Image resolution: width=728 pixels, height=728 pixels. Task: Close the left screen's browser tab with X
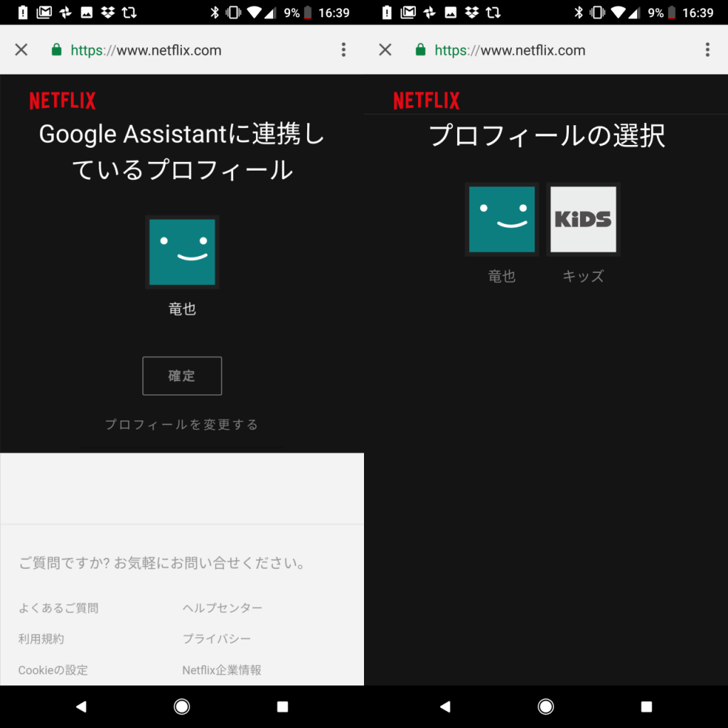(21, 50)
